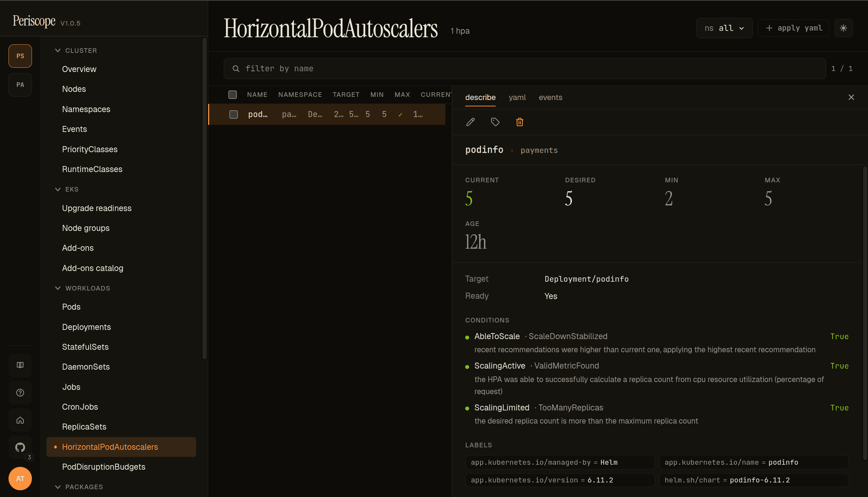
Task: Open the GitHub icon in sidebar
Action: [x=20, y=447]
